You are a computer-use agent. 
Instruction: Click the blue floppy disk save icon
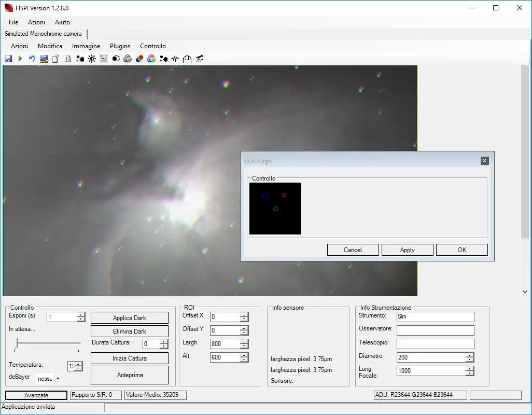(x=8, y=59)
